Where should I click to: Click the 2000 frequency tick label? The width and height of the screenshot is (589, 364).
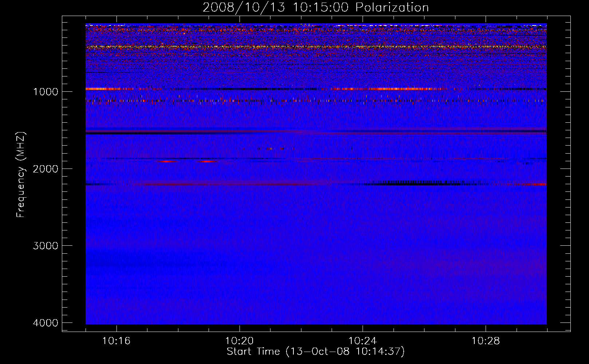(46, 169)
